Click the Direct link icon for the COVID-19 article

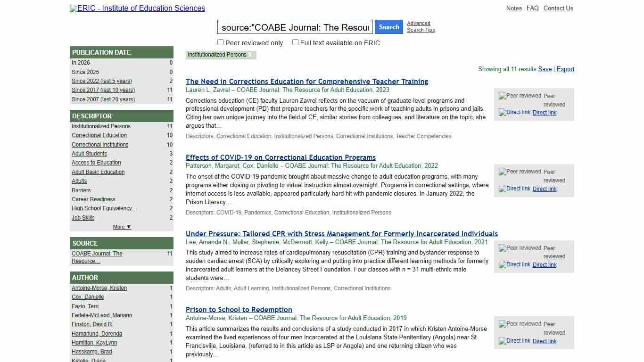coord(514,189)
